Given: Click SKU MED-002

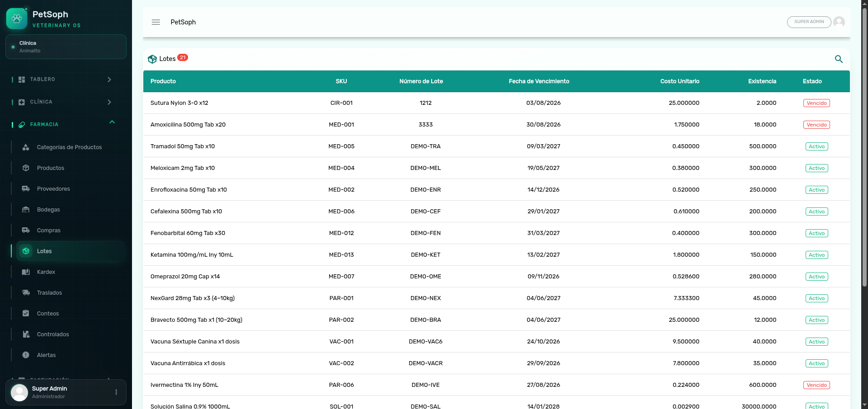Looking at the screenshot, I should point(341,190).
